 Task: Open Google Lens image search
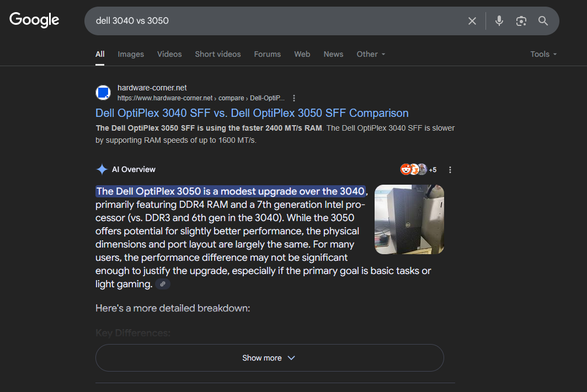pyautogui.click(x=521, y=21)
